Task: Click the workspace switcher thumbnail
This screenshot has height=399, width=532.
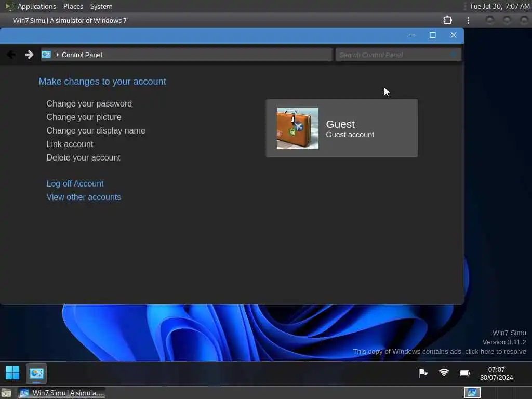Action: click(472, 393)
